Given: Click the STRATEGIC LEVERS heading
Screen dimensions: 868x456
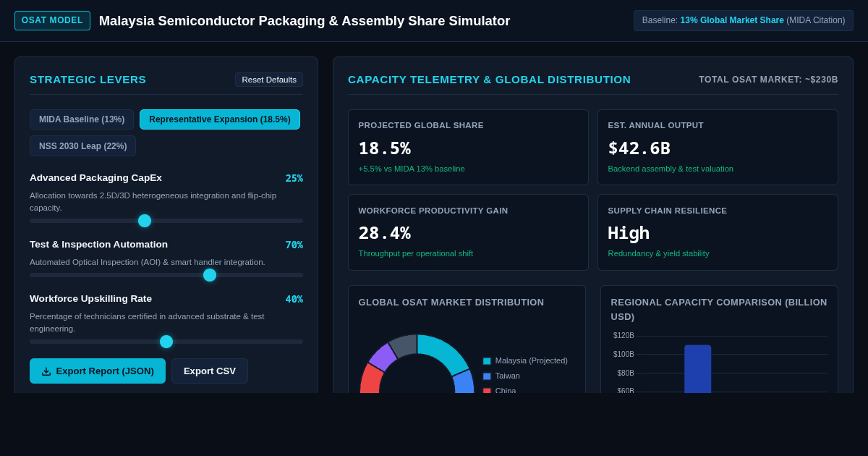Looking at the screenshot, I should [88, 80].
